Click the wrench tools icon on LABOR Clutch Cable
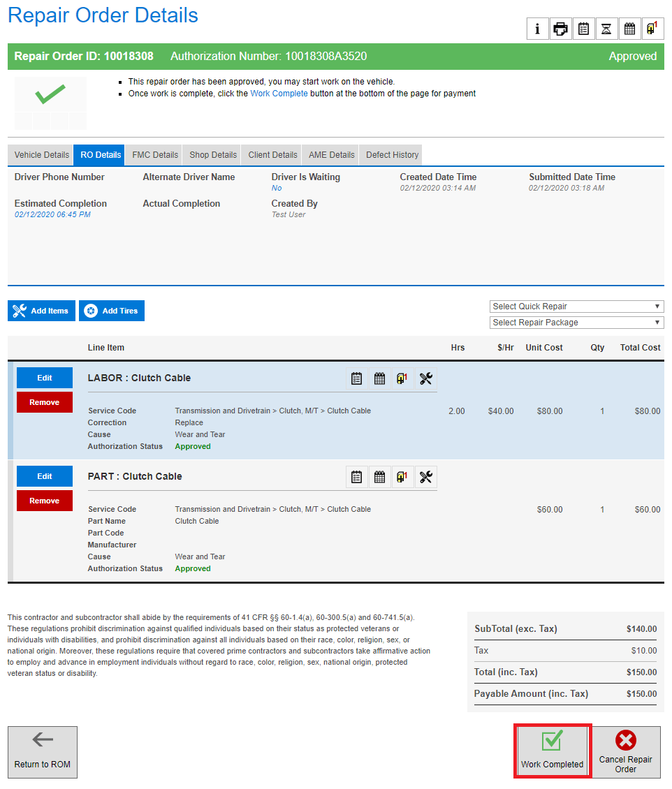Screen dimensions: 672x789 [x=425, y=378]
